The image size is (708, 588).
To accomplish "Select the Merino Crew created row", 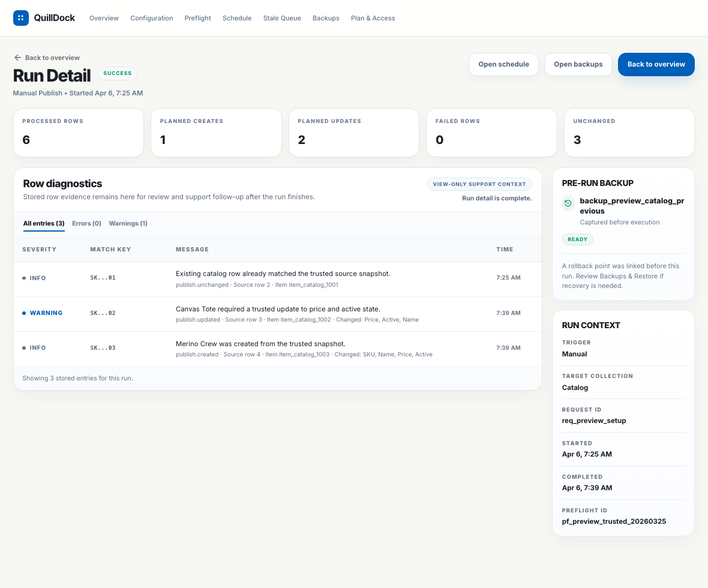I will (277, 349).
